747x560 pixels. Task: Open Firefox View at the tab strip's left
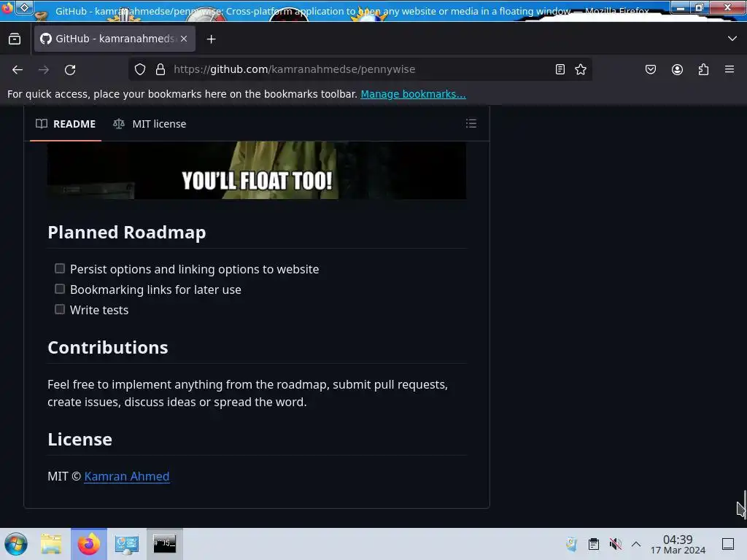click(15, 39)
